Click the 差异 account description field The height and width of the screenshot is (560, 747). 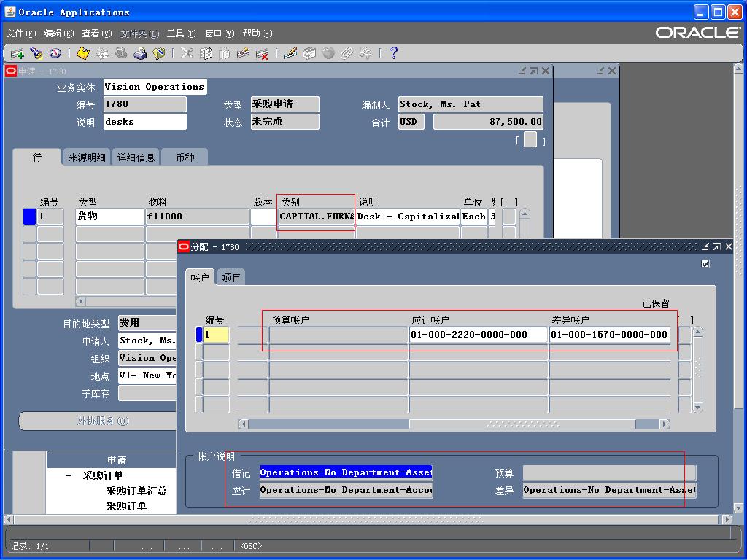[609, 490]
